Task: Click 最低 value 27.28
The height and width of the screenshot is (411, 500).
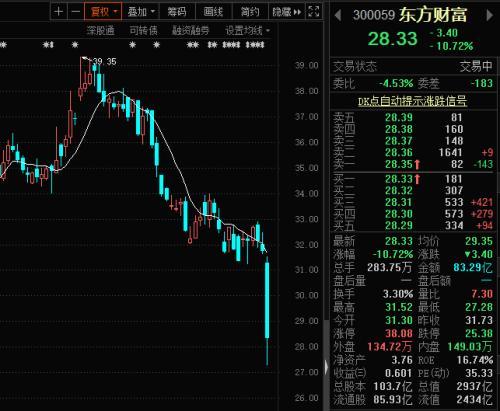Action: coord(479,307)
